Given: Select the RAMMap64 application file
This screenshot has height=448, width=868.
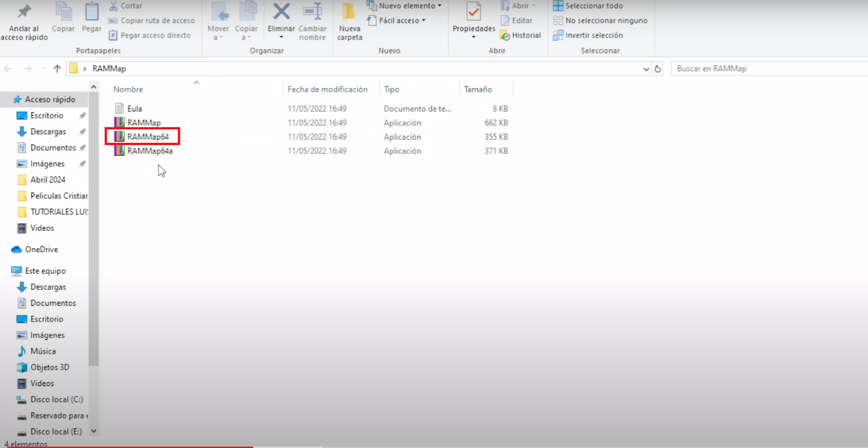Looking at the screenshot, I should [142, 137].
